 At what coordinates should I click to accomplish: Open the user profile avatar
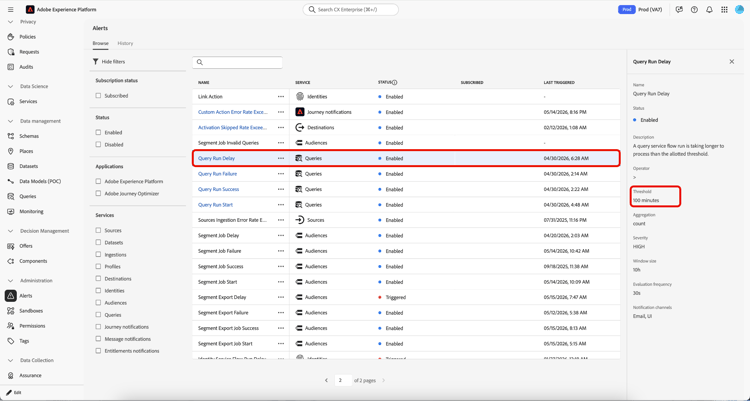pyautogui.click(x=739, y=10)
